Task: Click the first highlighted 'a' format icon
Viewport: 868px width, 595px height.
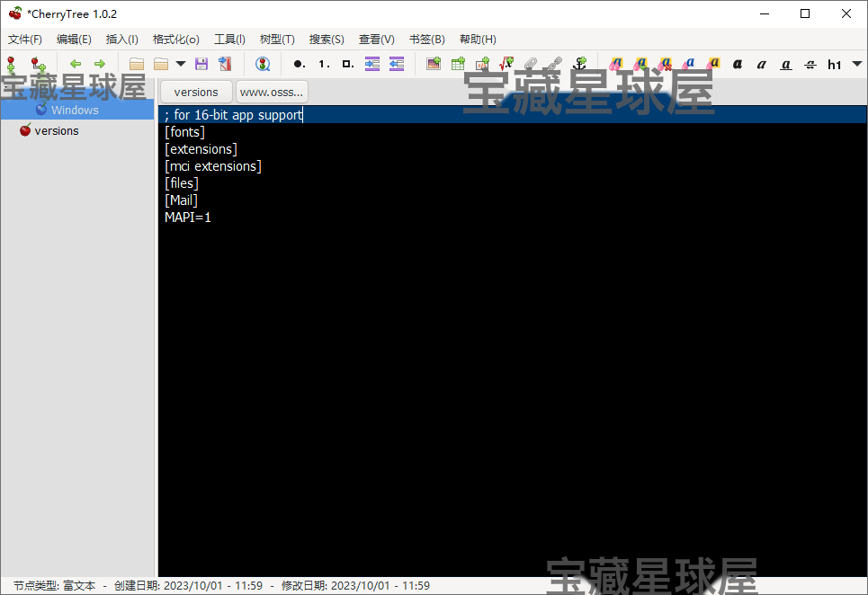Action: click(616, 64)
